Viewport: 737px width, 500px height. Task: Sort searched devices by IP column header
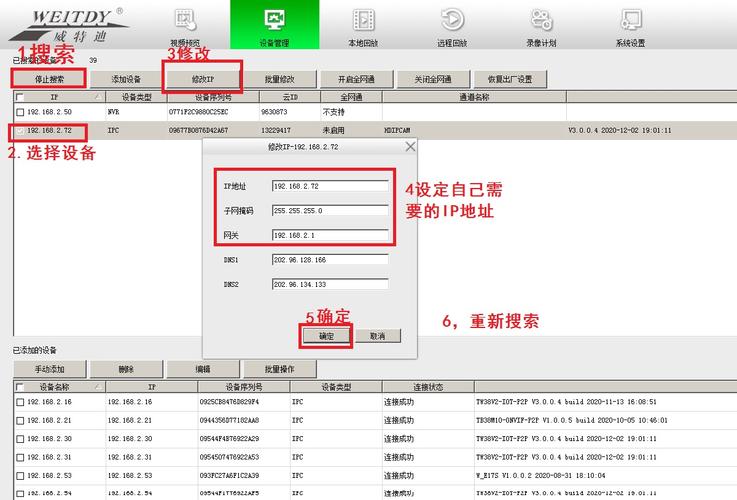(59, 97)
